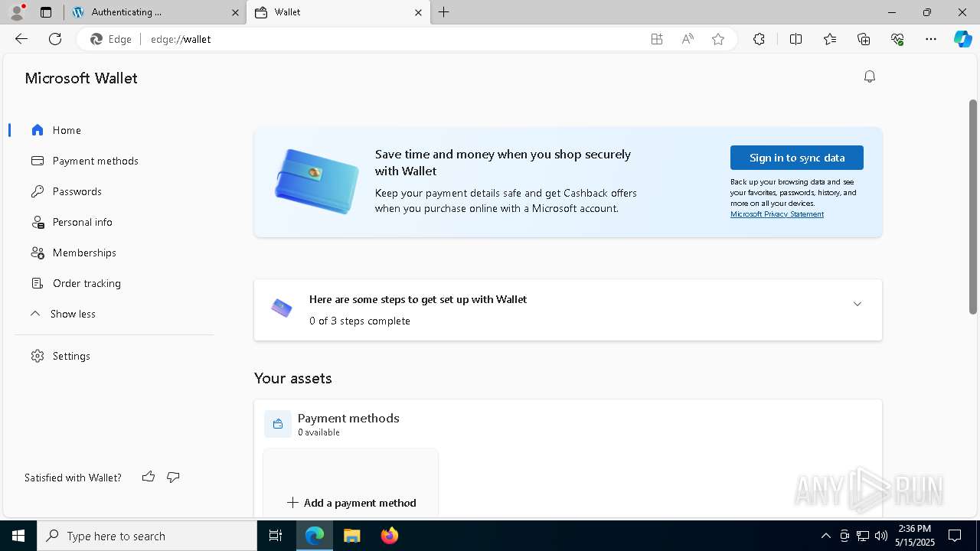Give thumbs up for Wallet
The height and width of the screenshot is (551, 980).
click(149, 477)
